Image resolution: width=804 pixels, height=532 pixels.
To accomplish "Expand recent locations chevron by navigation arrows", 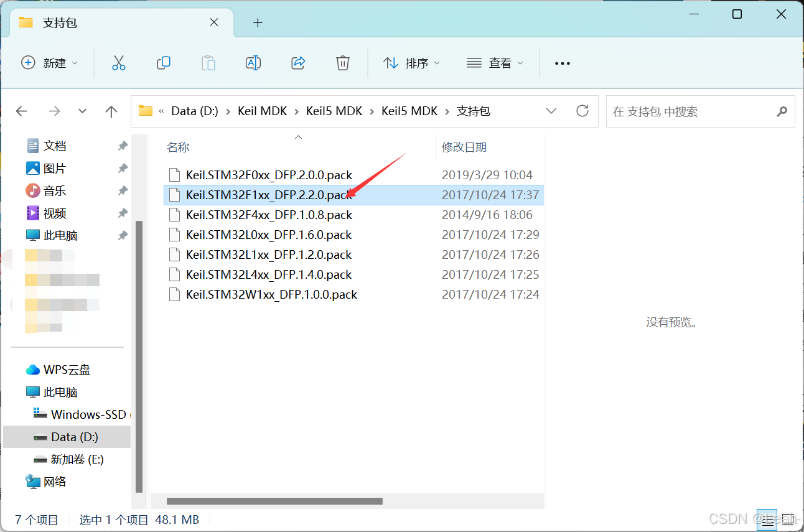I will point(82,111).
